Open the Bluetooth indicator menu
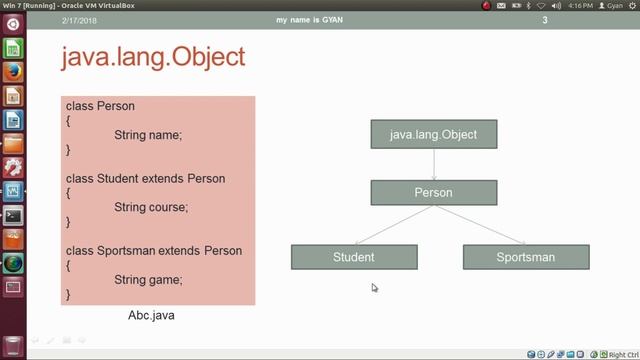Screen dimensions: 640x360 (x=529, y=5)
